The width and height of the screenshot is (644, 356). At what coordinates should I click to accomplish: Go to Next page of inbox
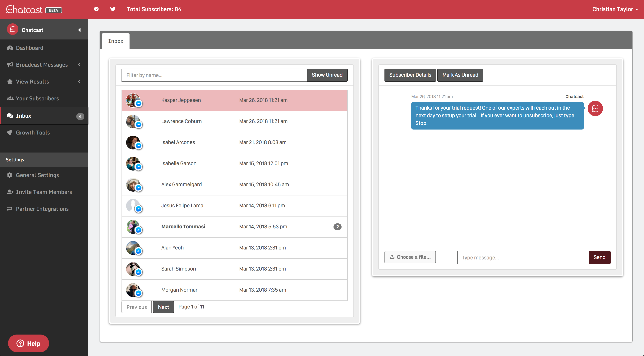click(163, 307)
